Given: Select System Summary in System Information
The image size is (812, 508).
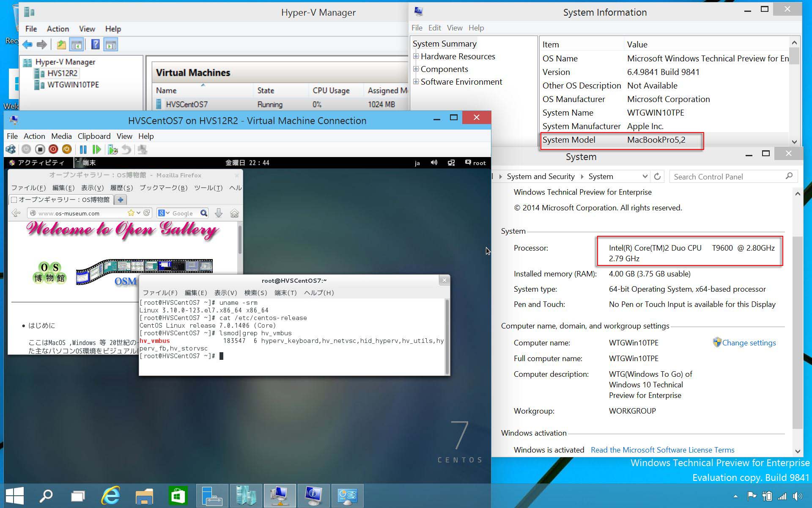Looking at the screenshot, I should coord(444,44).
